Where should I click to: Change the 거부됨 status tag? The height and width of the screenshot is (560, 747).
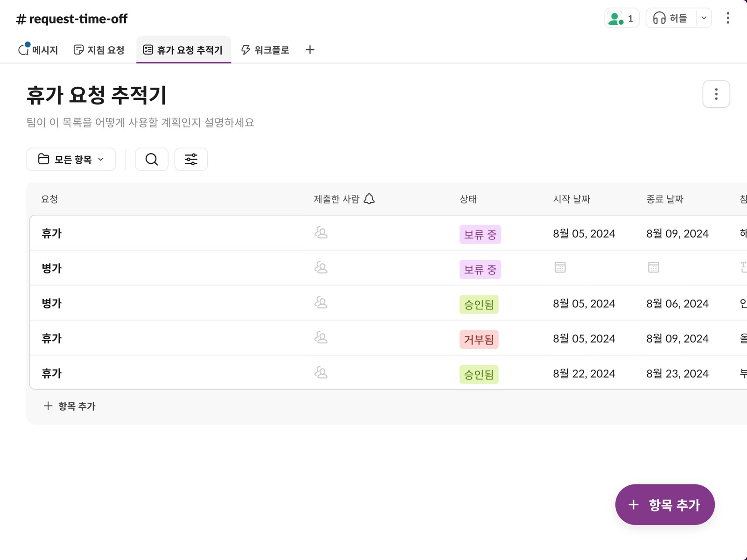tap(479, 339)
